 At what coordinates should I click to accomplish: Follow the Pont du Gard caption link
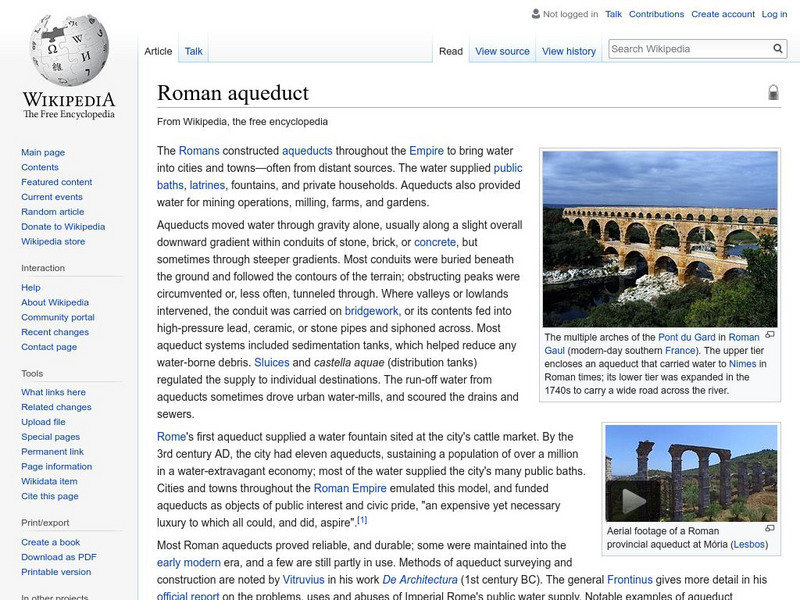687,337
